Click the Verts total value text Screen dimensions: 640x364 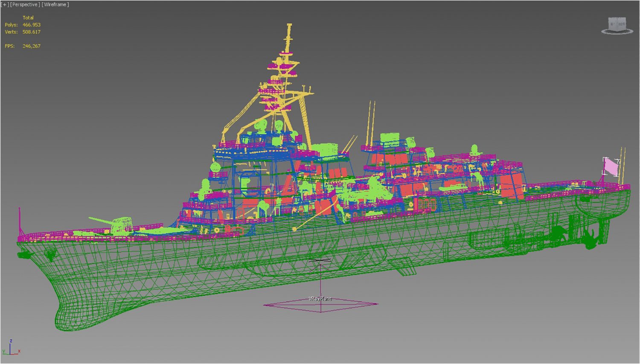coord(31,32)
